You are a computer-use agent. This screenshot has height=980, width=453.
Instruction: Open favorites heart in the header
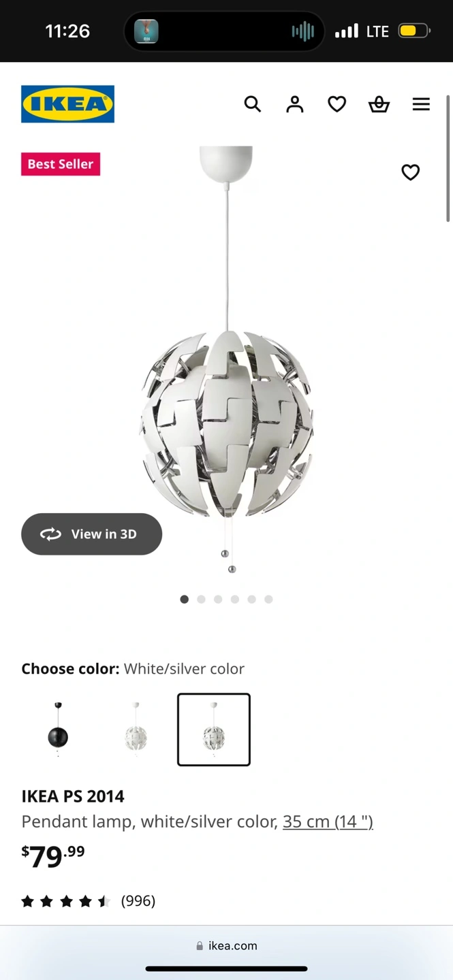pos(337,104)
